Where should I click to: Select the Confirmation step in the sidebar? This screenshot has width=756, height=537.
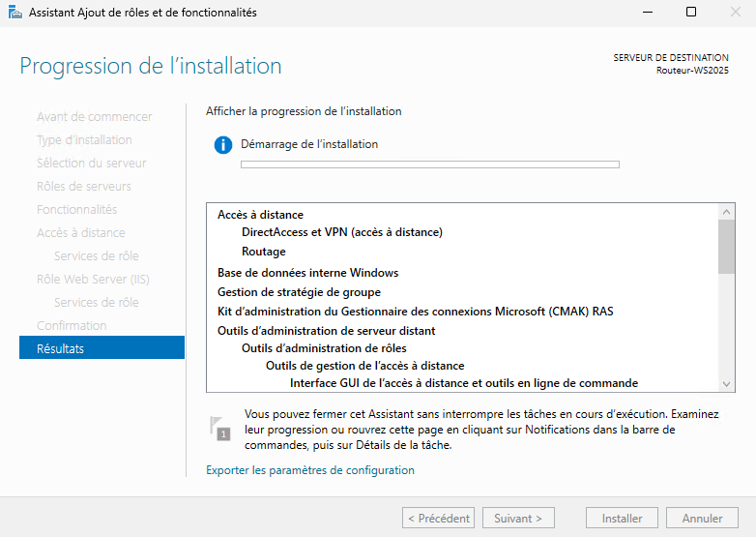click(x=72, y=326)
